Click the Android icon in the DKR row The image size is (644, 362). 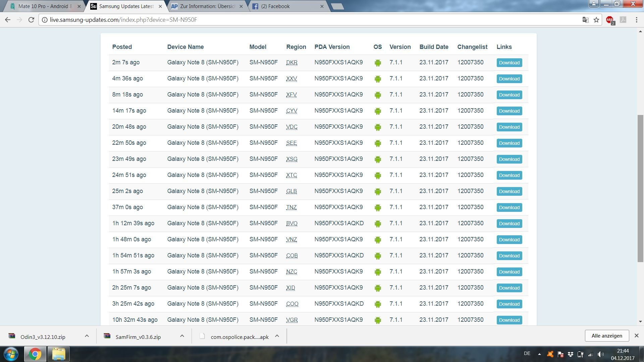[x=378, y=63]
